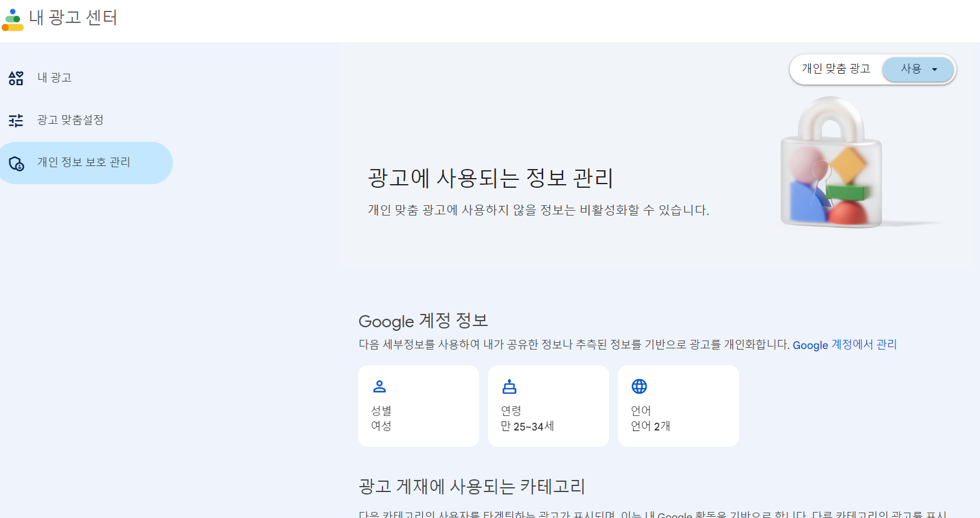Click the 광고 맞춤설정 sliders icon
The width and height of the screenshot is (980, 518).
(x=16, y=120)
